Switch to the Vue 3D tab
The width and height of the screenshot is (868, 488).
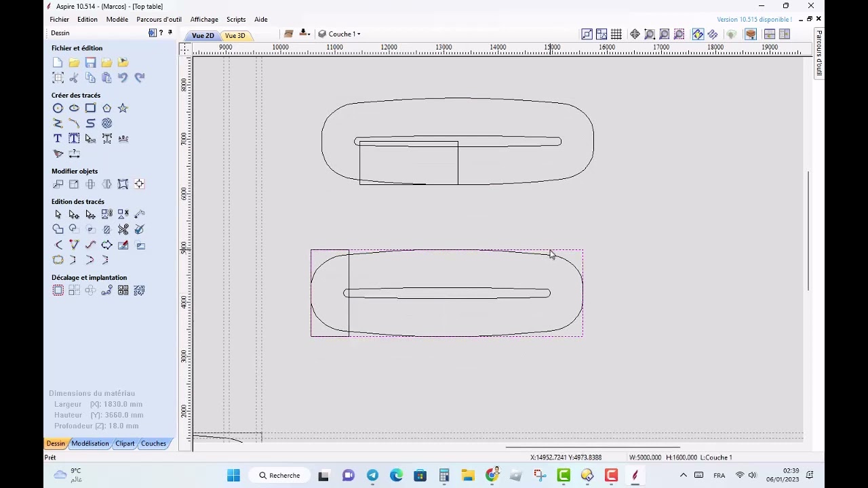click(x=235, y=35)
